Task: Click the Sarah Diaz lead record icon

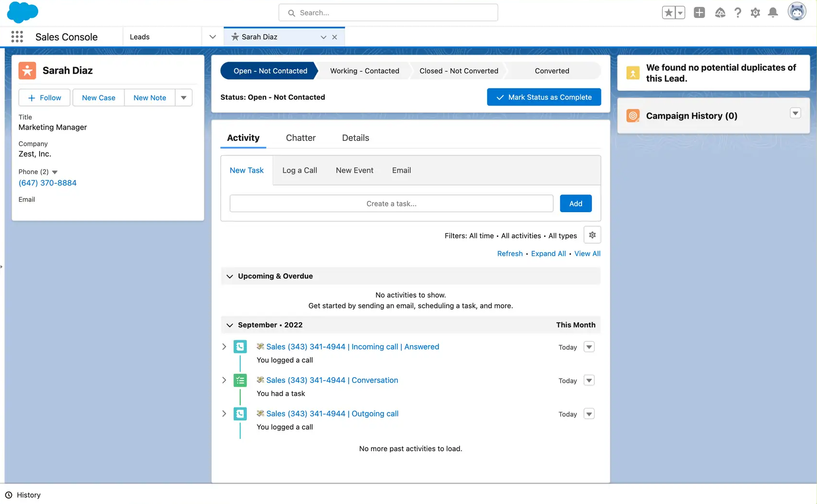Action: point(27,70)
